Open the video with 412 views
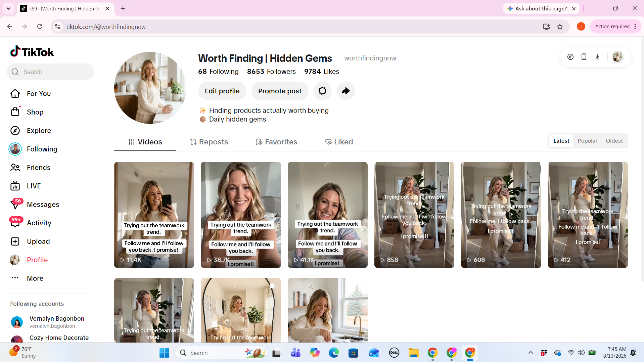Image resolution: width=644 pixels, height=362 pixels. point(588,215)
